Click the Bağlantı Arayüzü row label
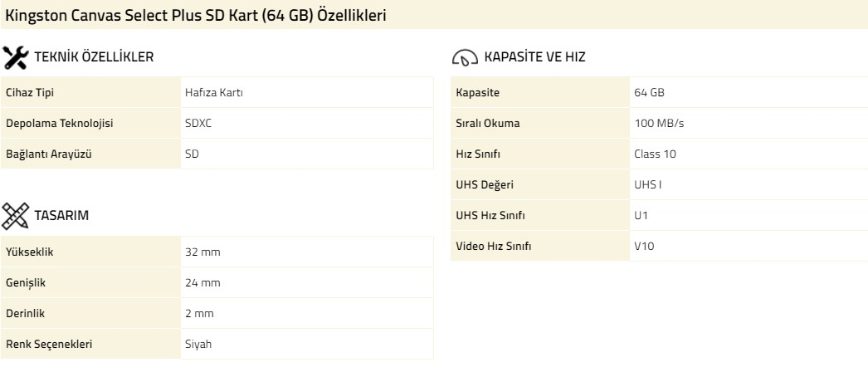The width and height of the screenshot is (868, 372). pos(49,154)
